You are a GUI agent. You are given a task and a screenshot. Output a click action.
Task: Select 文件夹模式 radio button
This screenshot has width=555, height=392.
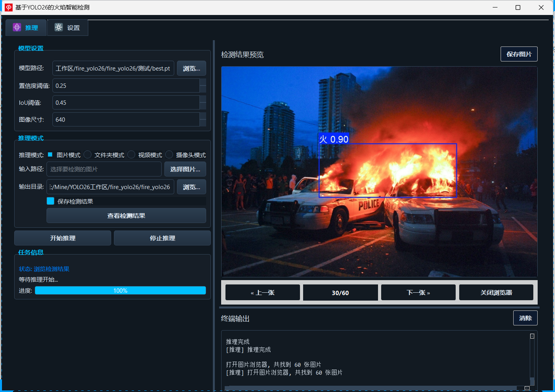tap(88, 155)
